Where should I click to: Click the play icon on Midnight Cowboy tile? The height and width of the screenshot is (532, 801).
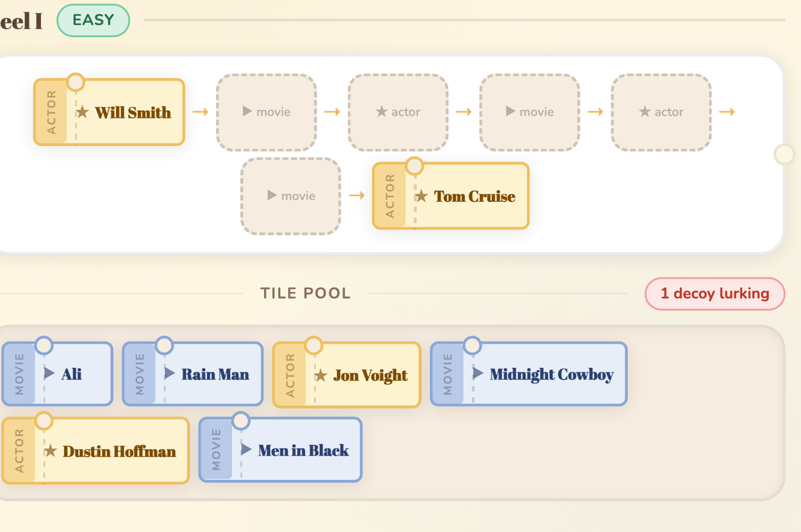tap(478, 374)
